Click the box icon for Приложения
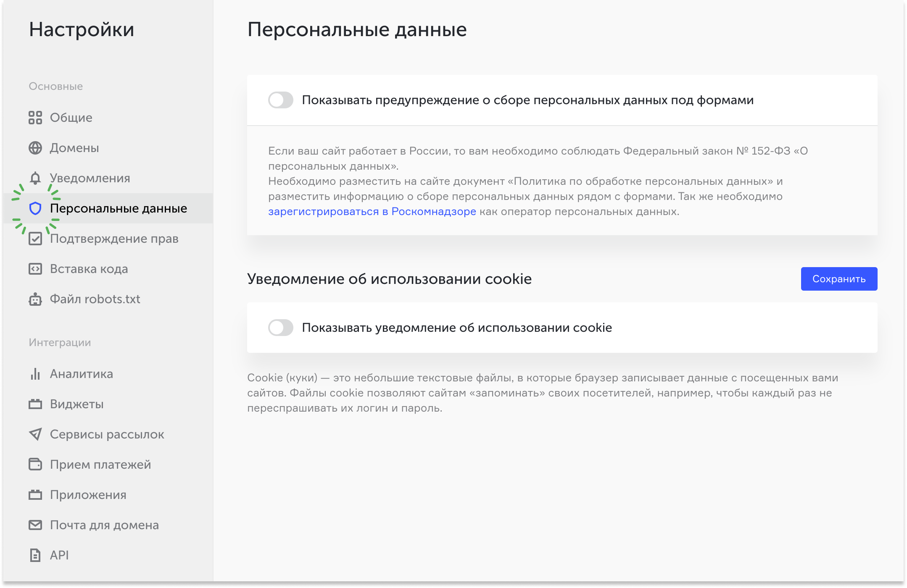This screenshot has height=588, width=907. [x=35, y=495]
